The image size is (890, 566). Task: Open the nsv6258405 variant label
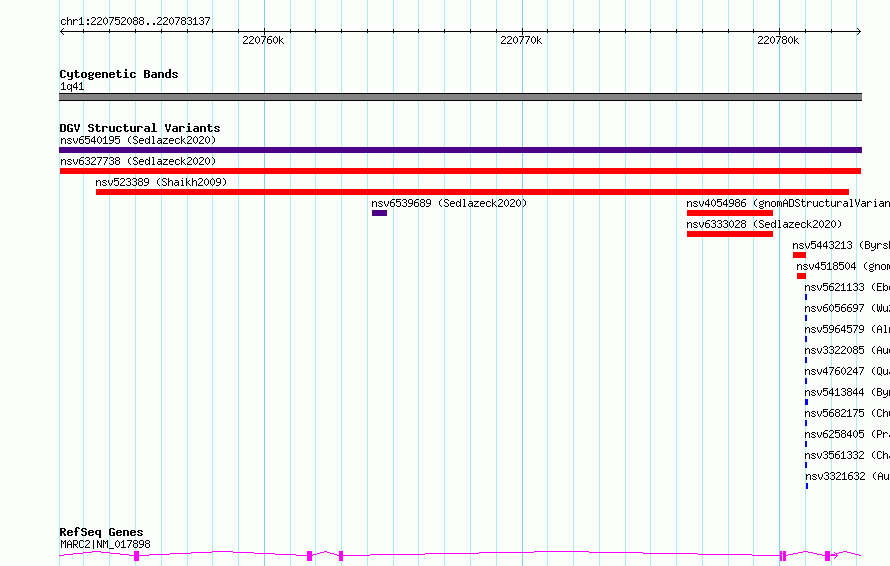(847, 434)
